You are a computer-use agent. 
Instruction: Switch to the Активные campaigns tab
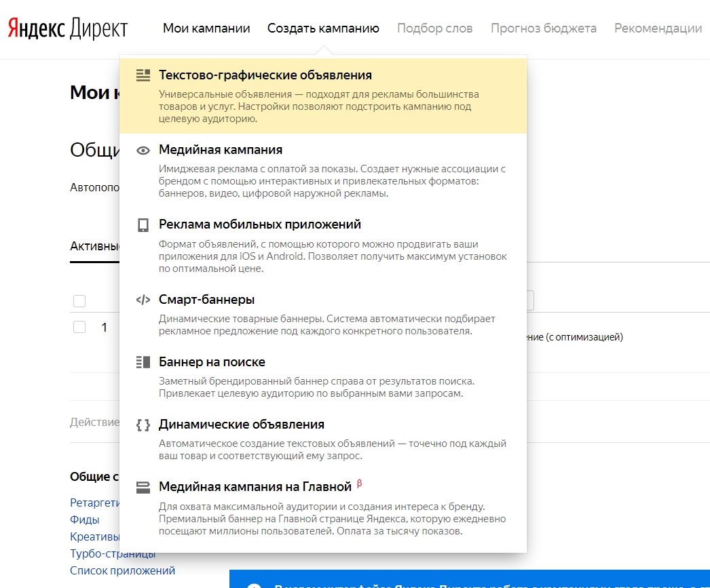pyautogui.click(x=95, y=246)
